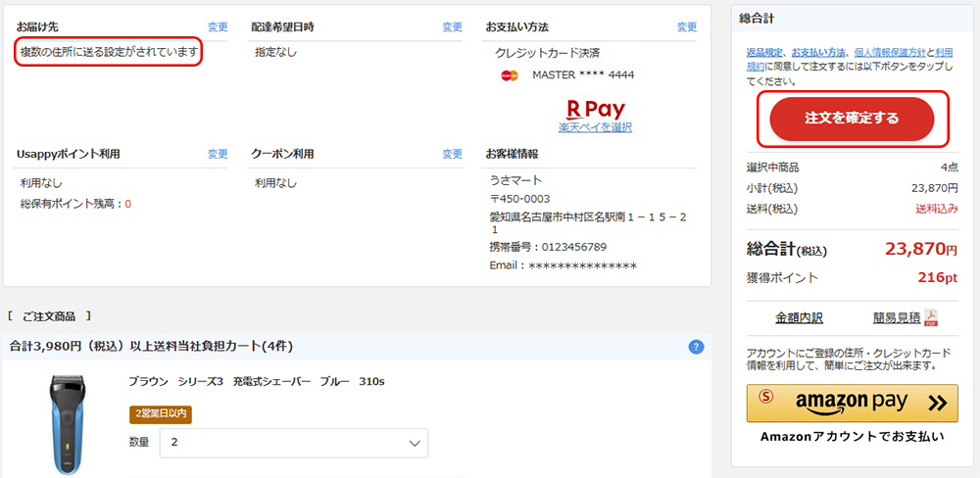Open the 金額内訳 breakdown link
Image resolution: width=980 pixels, height=478 pixels.
[799, 318]
